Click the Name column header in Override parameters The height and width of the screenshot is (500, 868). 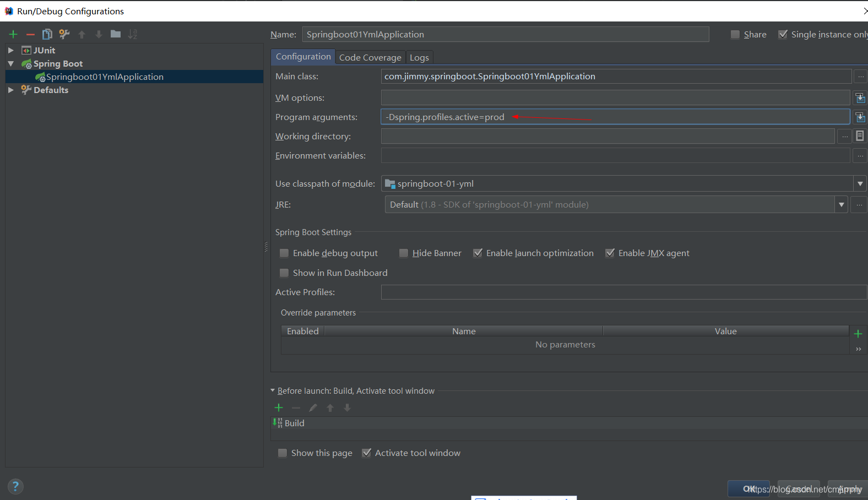[x=464, y=331]
